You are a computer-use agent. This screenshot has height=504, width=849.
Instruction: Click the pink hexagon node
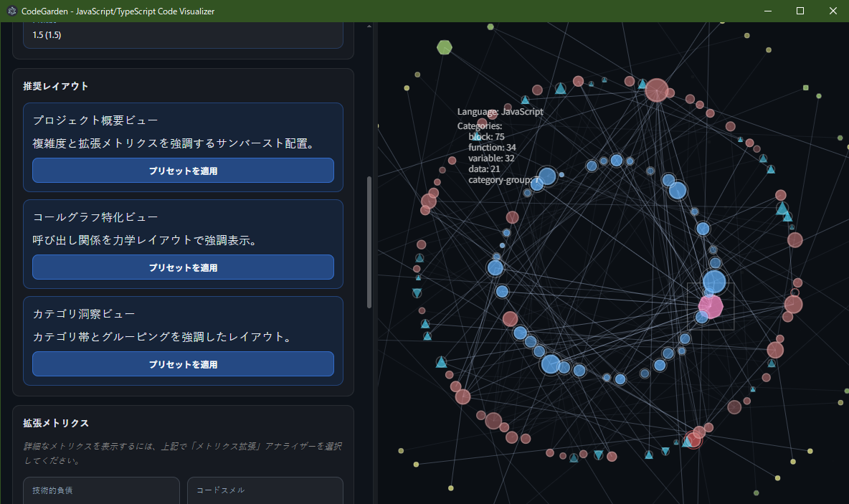coord(711,306)
